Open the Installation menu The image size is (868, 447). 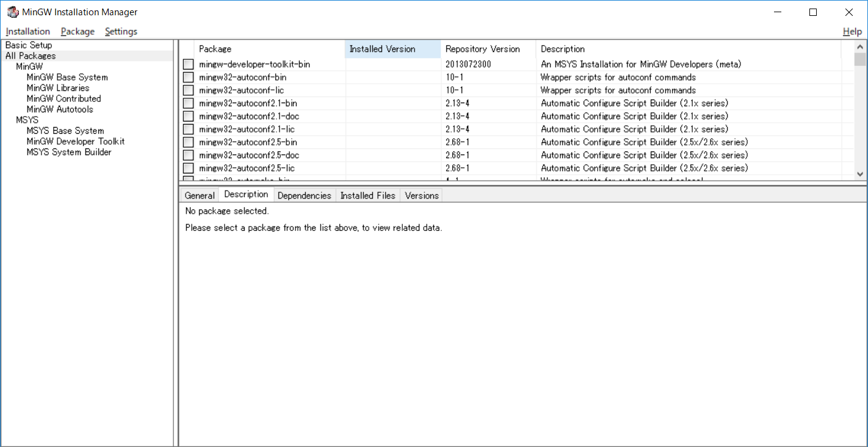(x=28, y=31)
